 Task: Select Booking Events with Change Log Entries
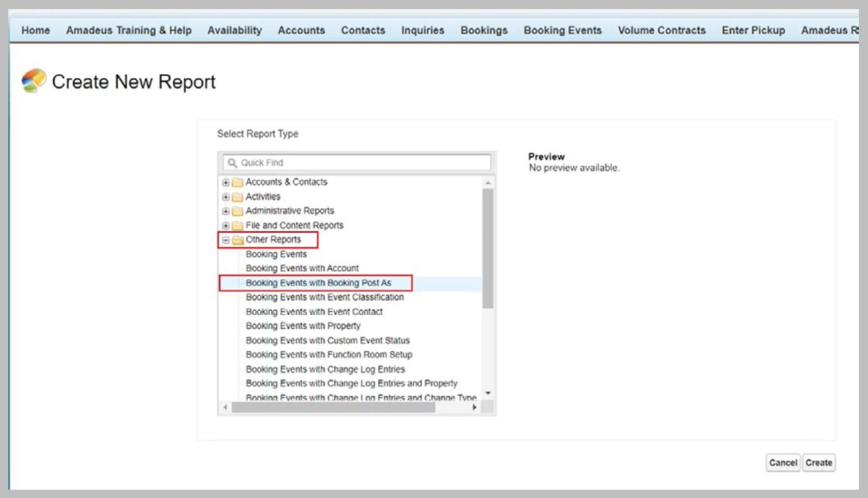(325, 369)
